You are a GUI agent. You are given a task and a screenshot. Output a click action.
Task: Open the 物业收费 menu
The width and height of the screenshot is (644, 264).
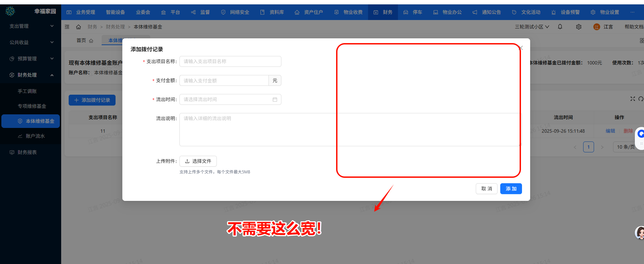349,12
